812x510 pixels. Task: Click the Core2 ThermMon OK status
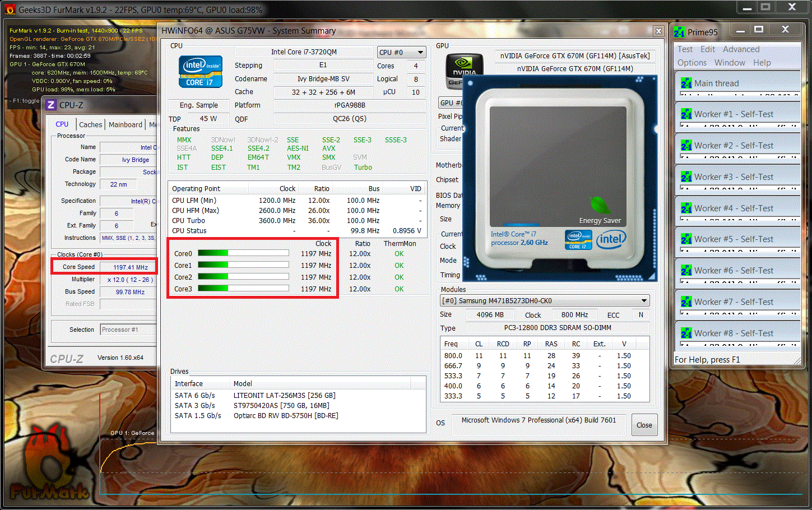point(399,277)
